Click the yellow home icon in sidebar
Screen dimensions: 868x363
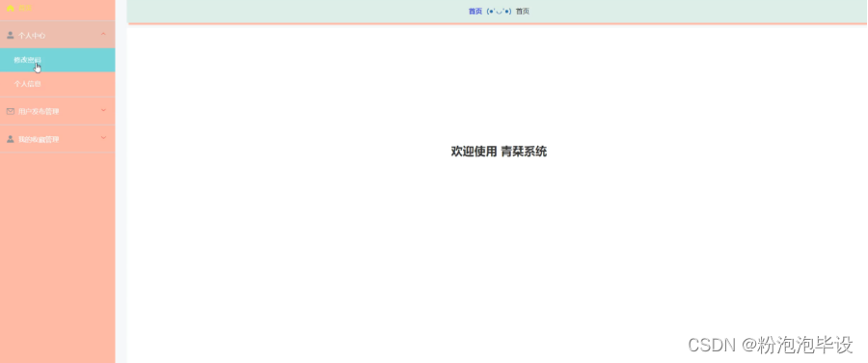[10, 8]
